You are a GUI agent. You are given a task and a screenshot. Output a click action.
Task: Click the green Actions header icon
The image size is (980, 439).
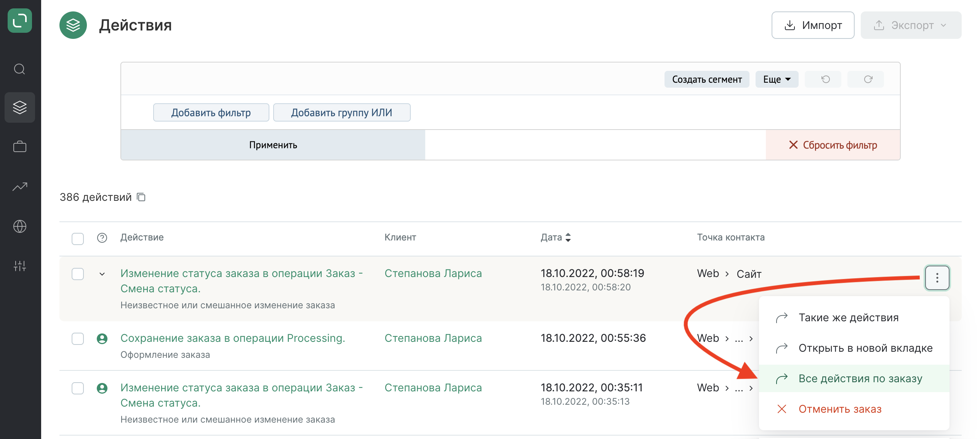(73, 25)
